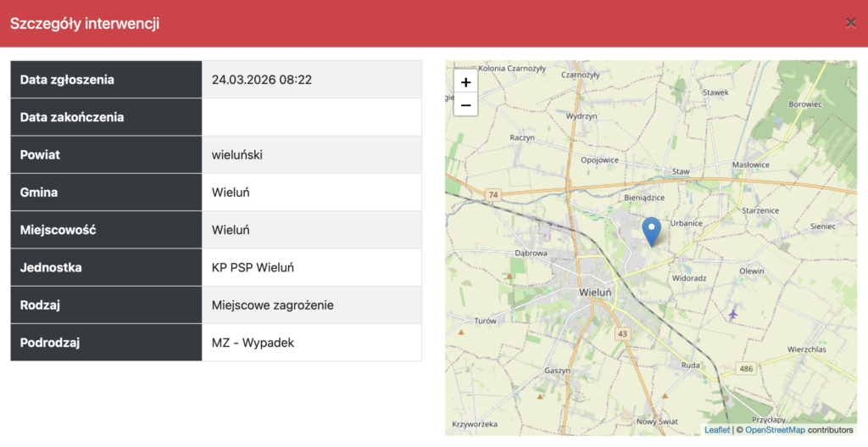Click the Podrodzaj row label

tap(50, 343)
